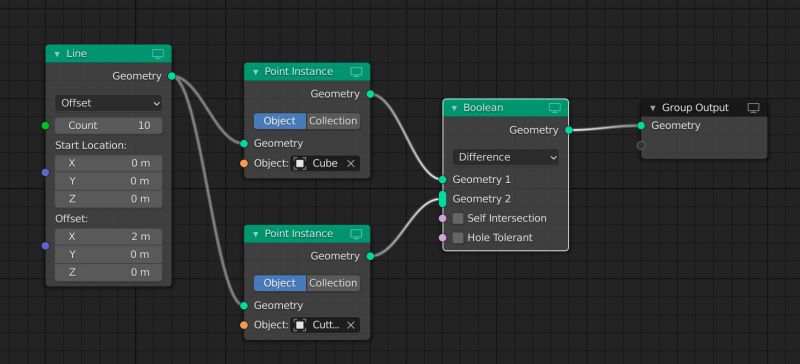Screen dimensions: 800x364
Task: Enable Hole Tolerant checkbox
Action: [x=458, y=238]
